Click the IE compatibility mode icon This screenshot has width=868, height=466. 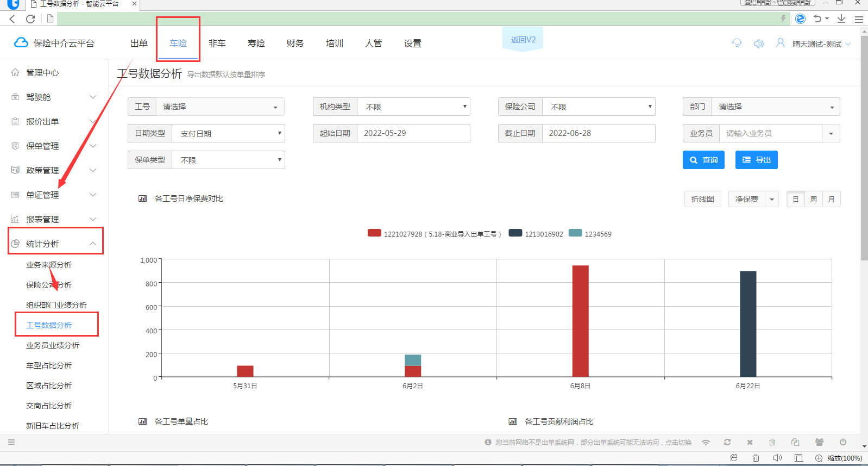tap(800, 19)
